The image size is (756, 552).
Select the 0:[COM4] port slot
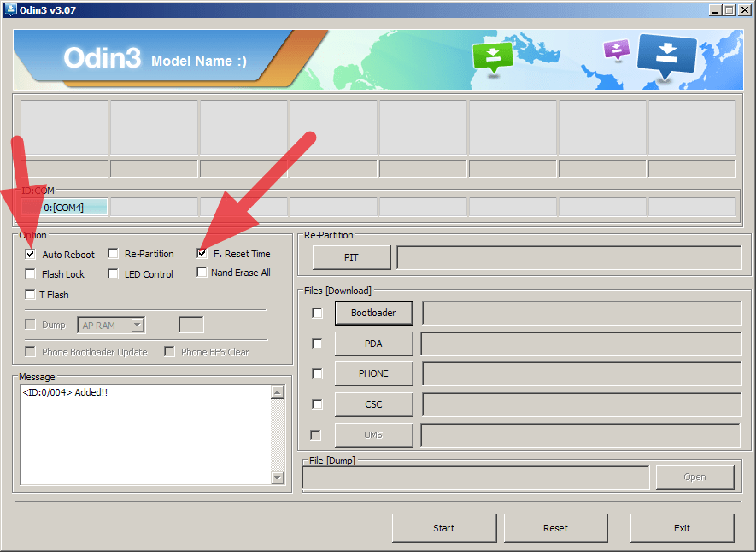pos(64,208)
